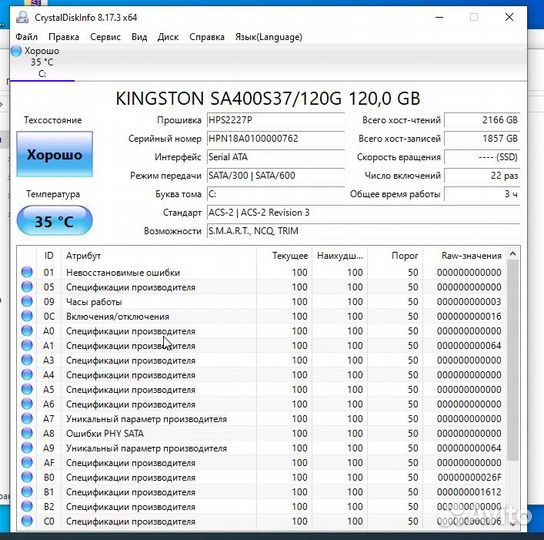This screenshot has width=544, height=540.
Task: Click the serial number field HPN18A0100000762
Action: [x=276, y=138]
